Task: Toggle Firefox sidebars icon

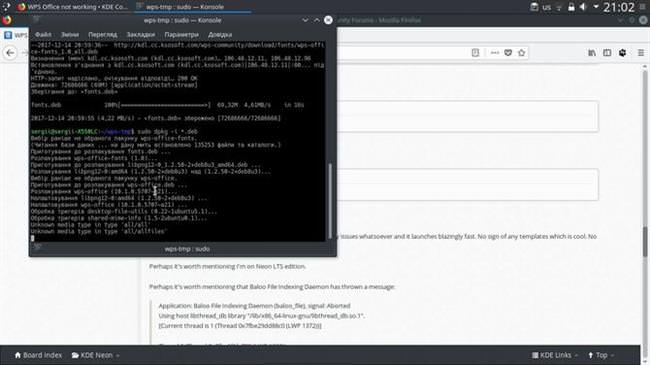Action: coord(607,53)
